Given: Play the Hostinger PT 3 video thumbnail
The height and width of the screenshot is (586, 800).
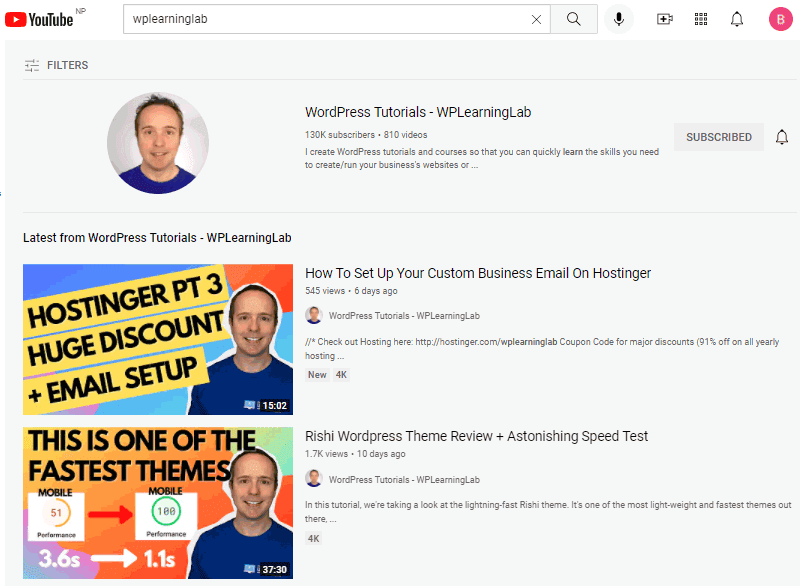Looking at the screenshot, I should point(158,339).
